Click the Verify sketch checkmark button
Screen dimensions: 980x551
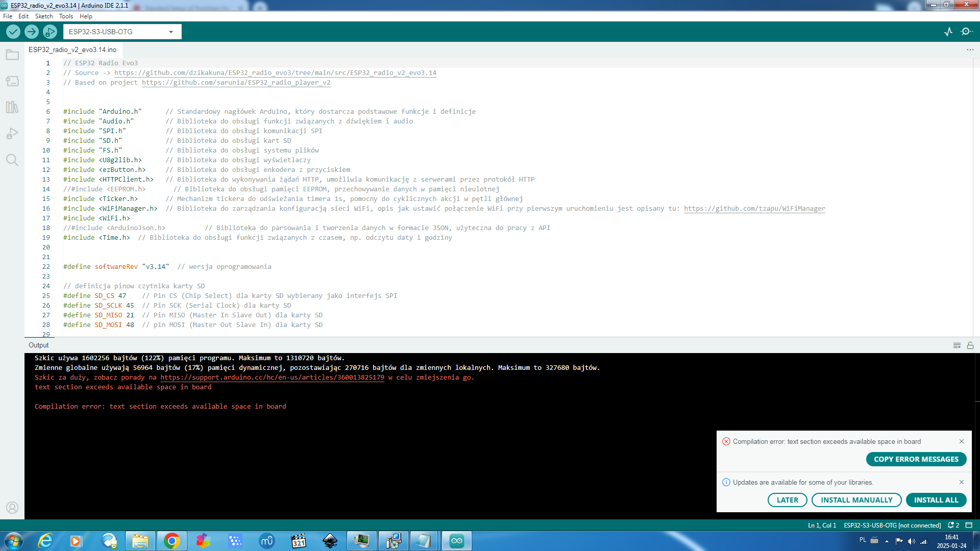[x=13, y=32]
